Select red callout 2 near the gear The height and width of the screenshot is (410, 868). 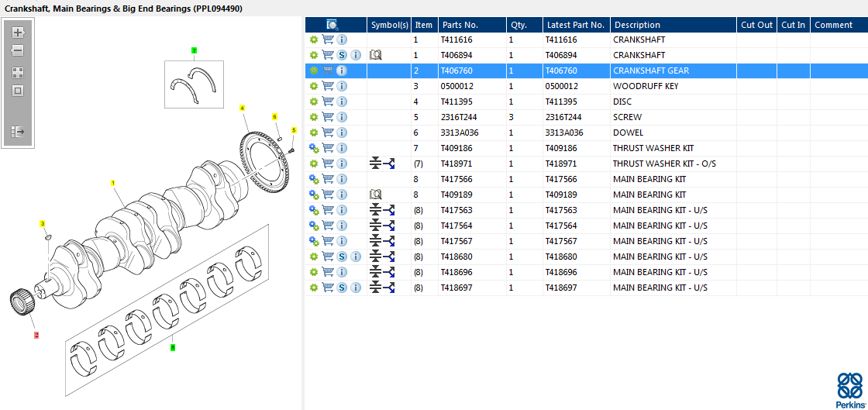[36, 336]
